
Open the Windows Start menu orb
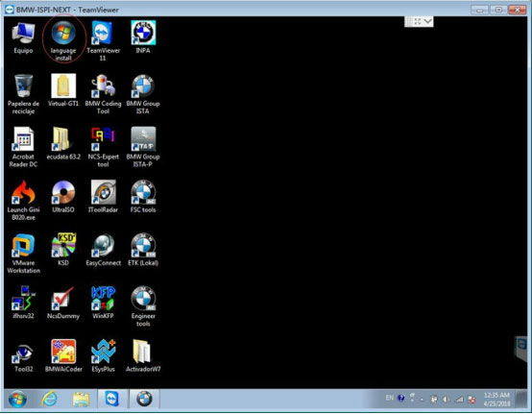click(17, 399)
